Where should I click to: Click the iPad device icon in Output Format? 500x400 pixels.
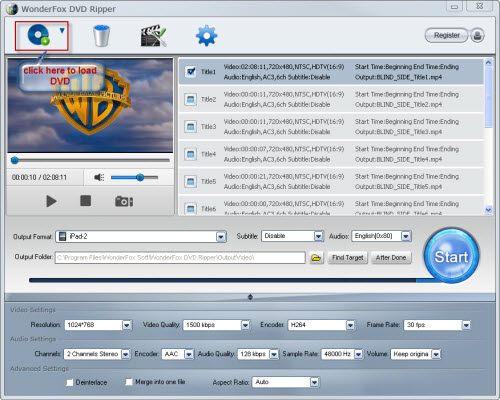62,237
